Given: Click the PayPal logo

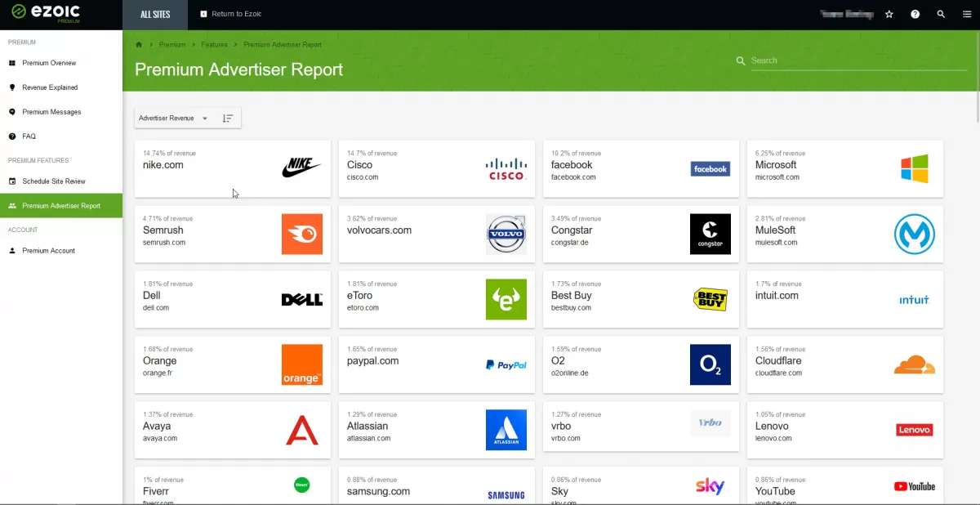Looking at the screenshot, I should coord(506,365).
